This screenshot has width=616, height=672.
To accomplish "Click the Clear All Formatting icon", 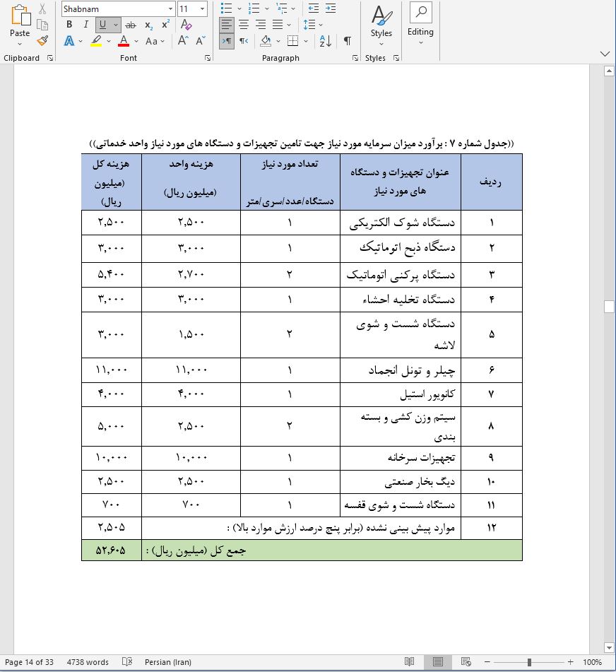I will click(x=186, y=25).
